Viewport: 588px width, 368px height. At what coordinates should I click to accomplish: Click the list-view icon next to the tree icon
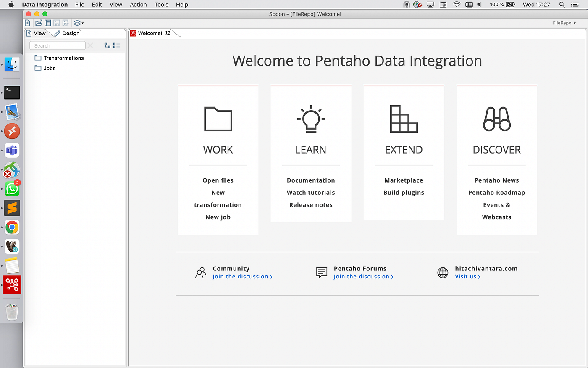pos(116,45)
